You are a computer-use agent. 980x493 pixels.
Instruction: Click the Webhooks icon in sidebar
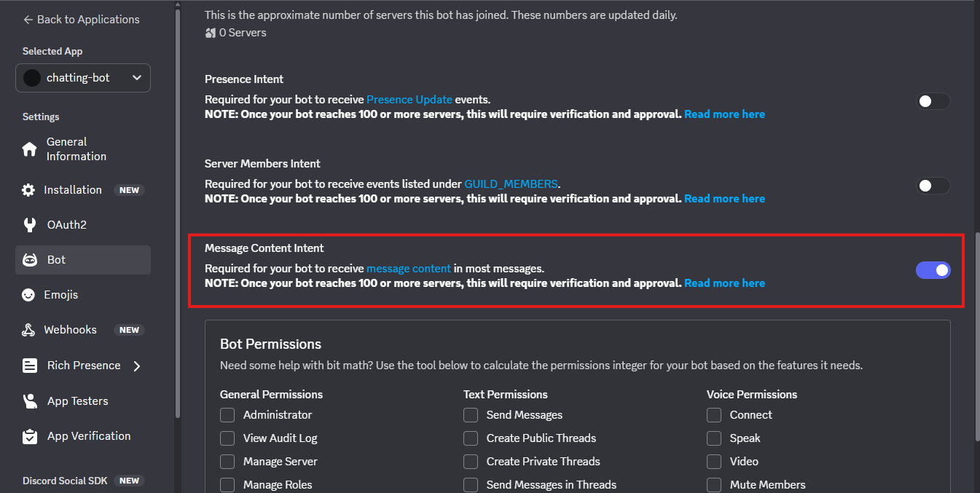click(28, 330)
